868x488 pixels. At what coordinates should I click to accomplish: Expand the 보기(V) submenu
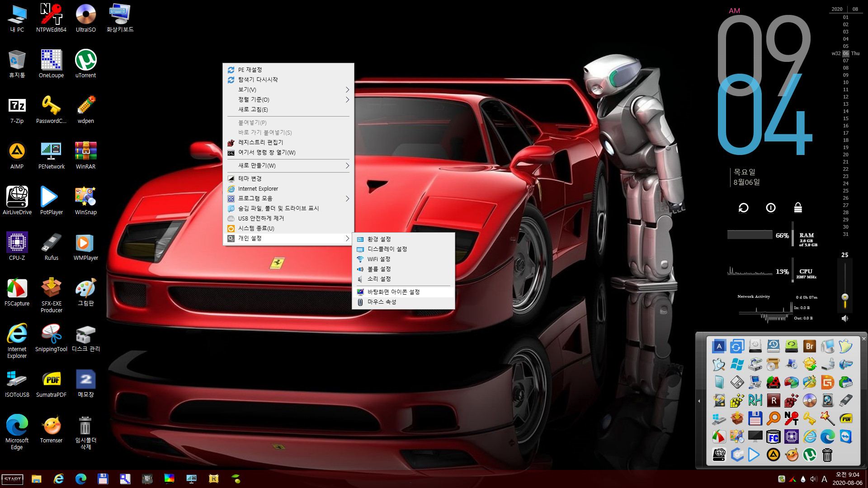click(288, 89)
